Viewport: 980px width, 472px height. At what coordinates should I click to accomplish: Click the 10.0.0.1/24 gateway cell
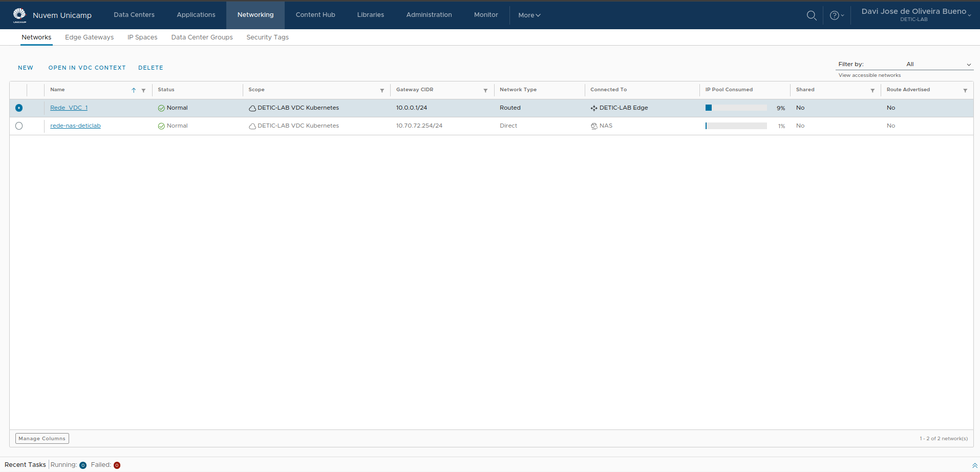(x=412, y=108)
